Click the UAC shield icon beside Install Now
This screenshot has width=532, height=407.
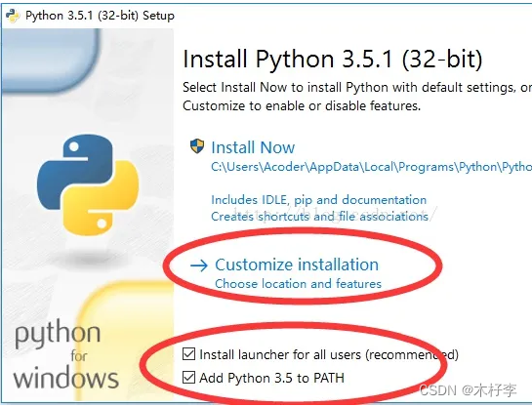[197, 146]
